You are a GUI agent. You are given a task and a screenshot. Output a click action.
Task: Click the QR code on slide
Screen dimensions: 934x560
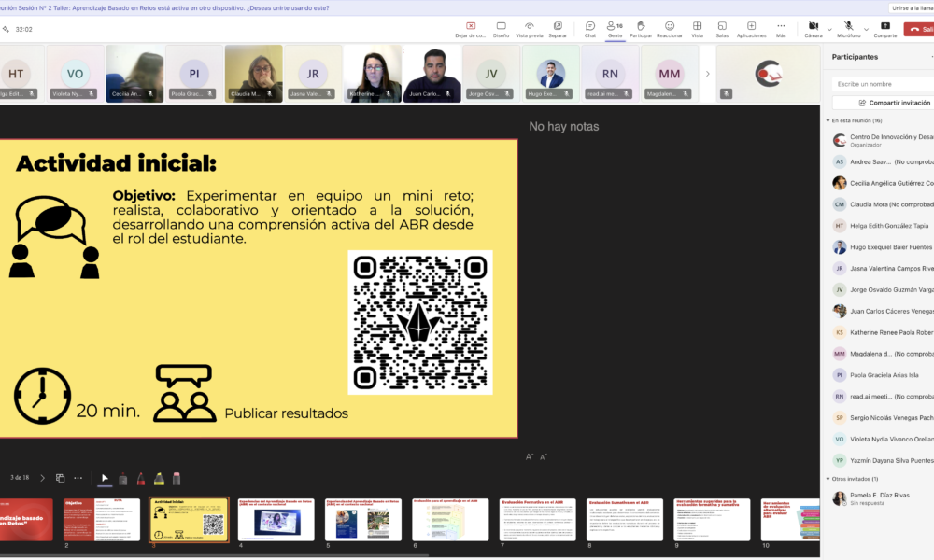coord(420,323)
